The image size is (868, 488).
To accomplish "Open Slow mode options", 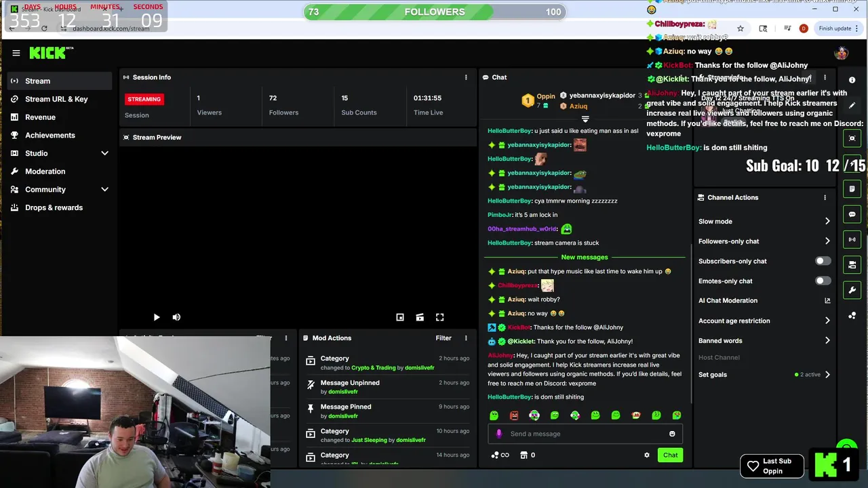I will (764, 222).
